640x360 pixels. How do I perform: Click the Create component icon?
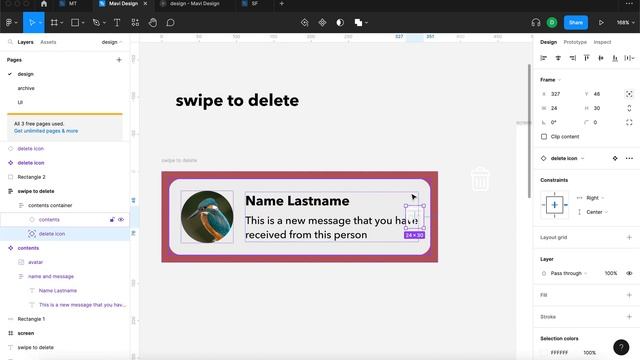click(322, 22)
